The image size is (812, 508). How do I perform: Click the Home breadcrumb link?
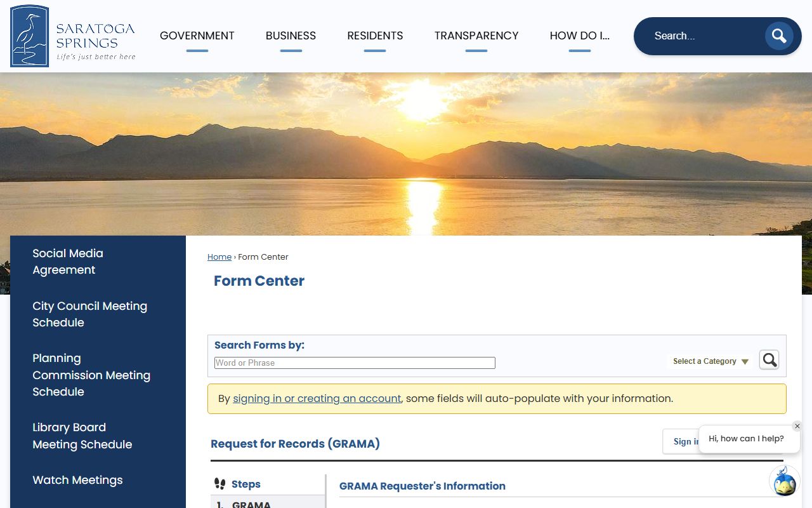219,257
